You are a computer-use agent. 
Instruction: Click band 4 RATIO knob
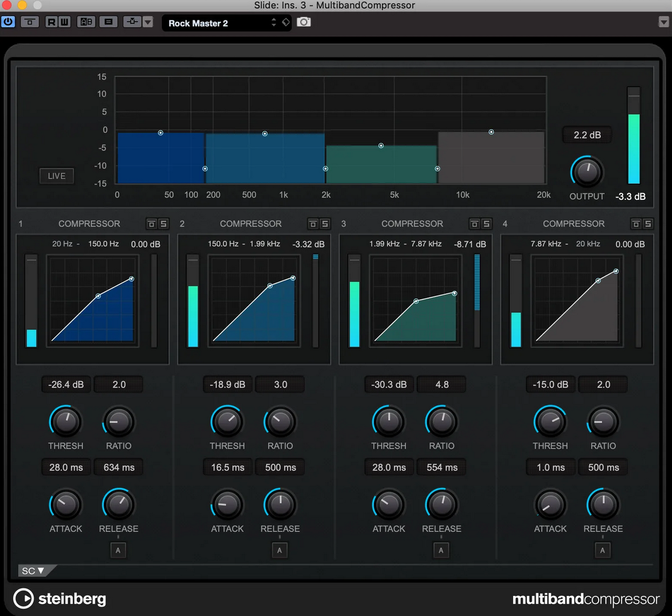pos(603,422)
